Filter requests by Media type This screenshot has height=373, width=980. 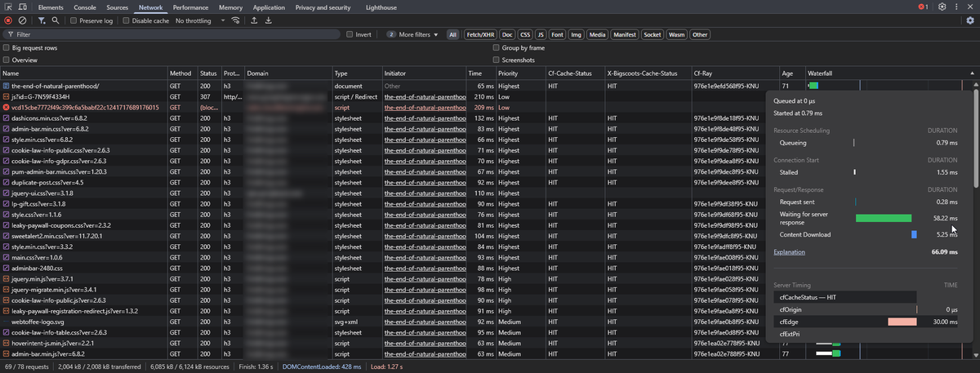[598, 34]
